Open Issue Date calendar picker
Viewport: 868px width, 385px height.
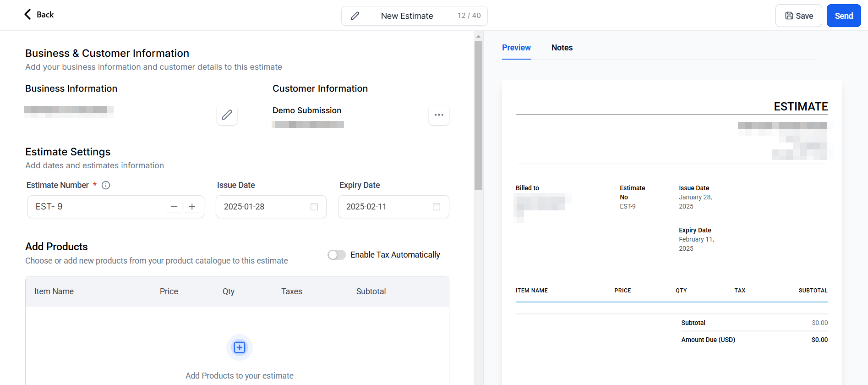coord(314,207)
